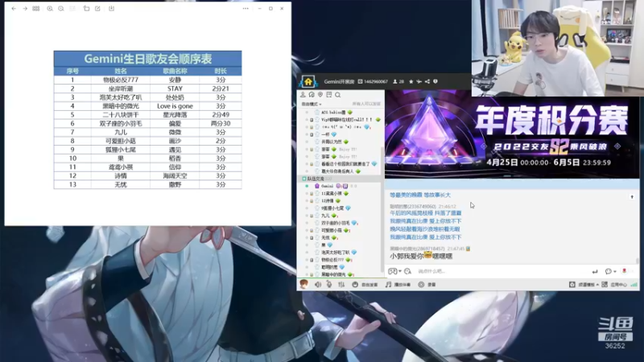Viewport: 644px width, 362px height.
Task: Click the red gift icon in chat bar
Action: click(625, 271)
